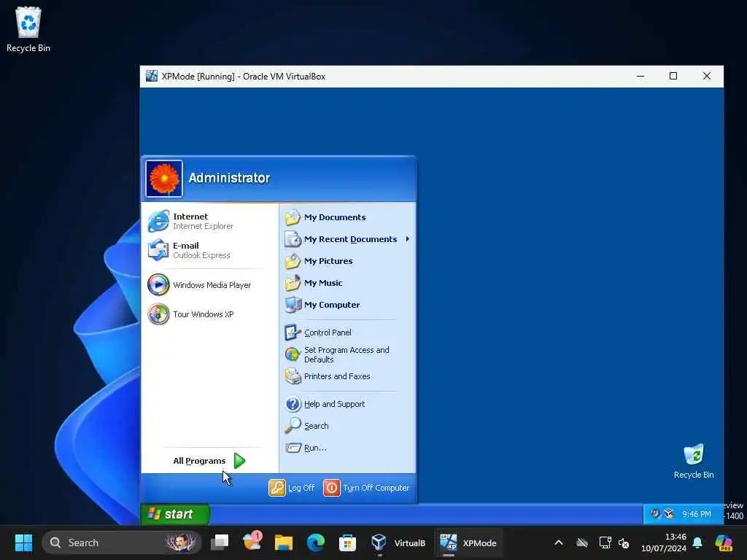
Task: Click the Administrator user picture
Action: click(164, 179)
